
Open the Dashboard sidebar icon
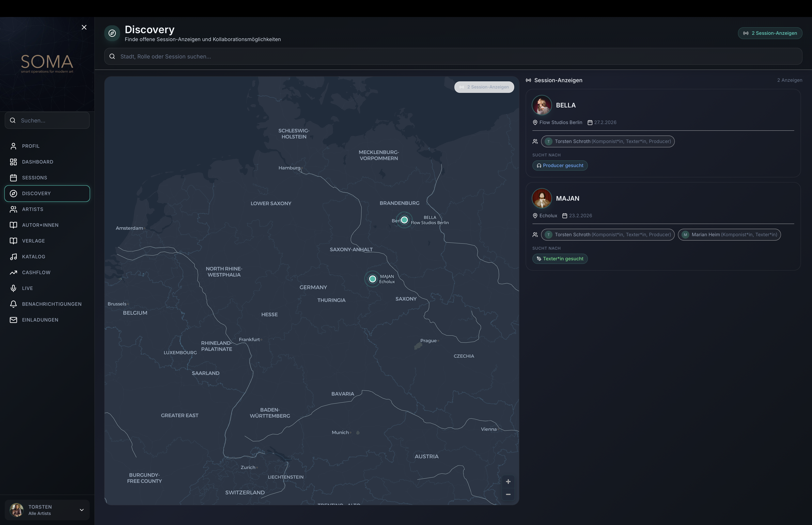[14, 162]
